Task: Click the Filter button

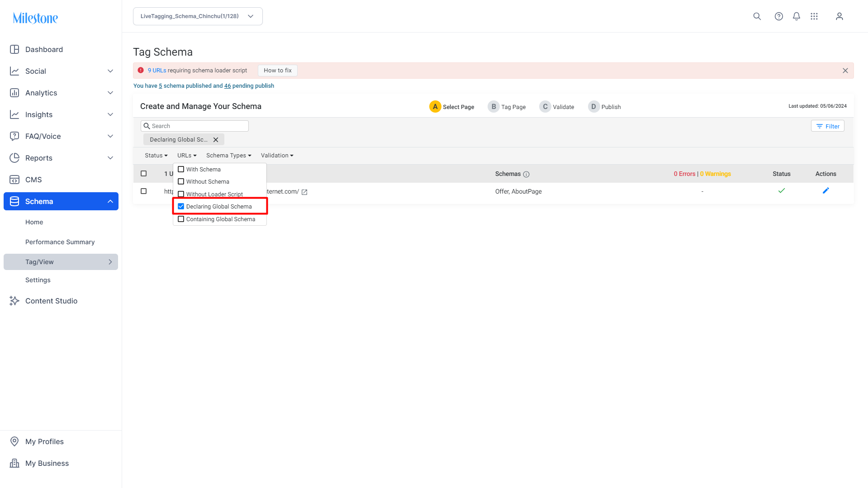Action: (828, 126)
